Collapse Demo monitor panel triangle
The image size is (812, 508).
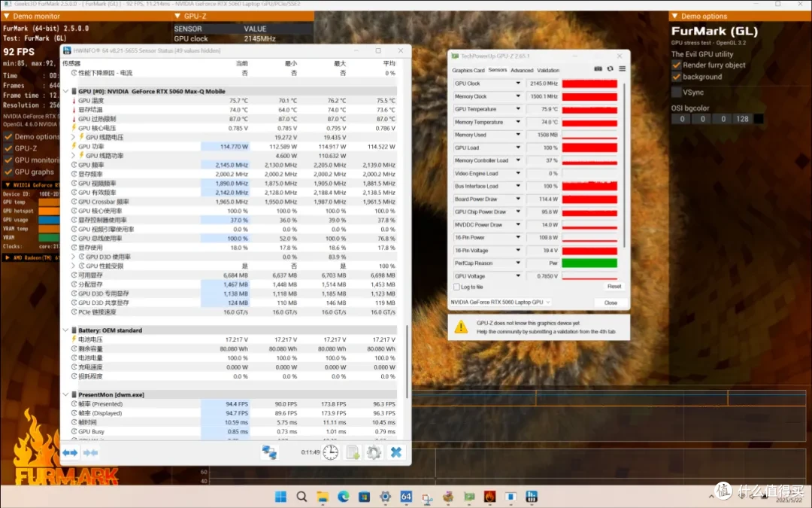pyautogui.click(x=6, y=16)
